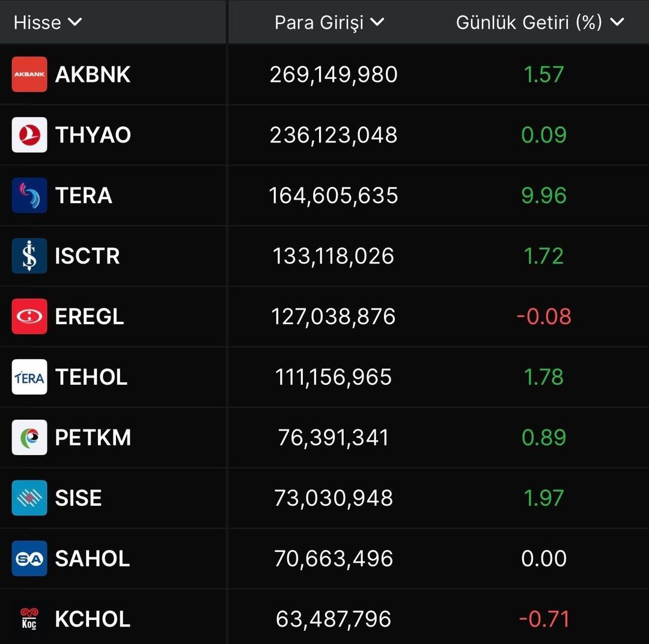Click the THYAO Turkish Airlines logo
This screenshot has width=649, height=644.
pos(29,135)
